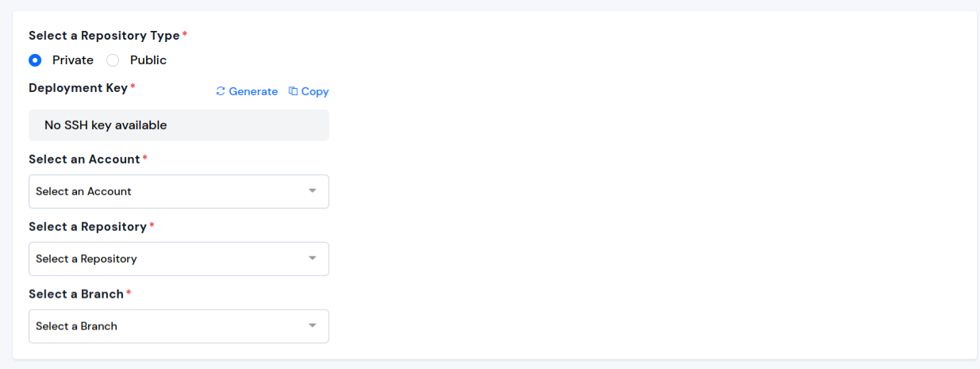Click the Select a Branch heading label
Image resolution: width=980 pixels, height=369 pixels.
coord(76,294)
